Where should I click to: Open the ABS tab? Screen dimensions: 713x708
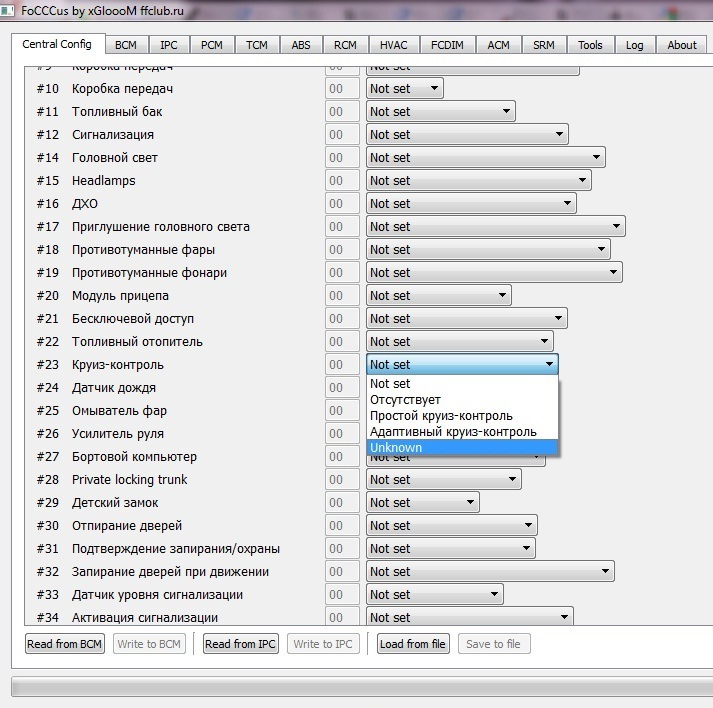(301, 45)
